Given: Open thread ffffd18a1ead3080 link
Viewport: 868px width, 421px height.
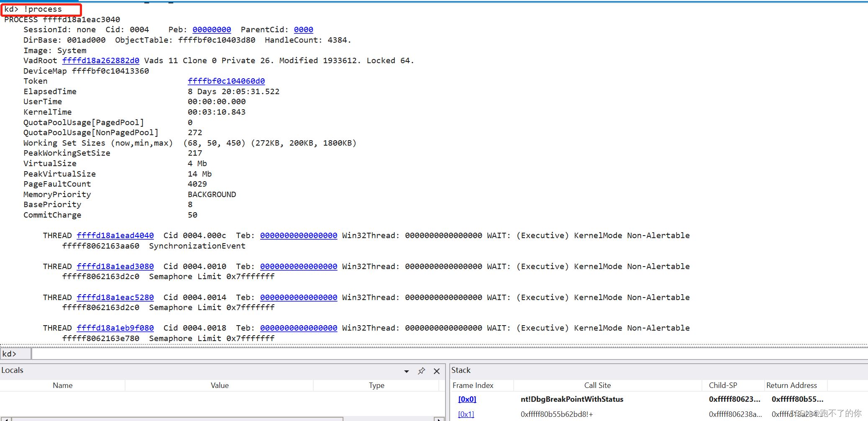Looking at the screenshot, I should (x=115, y=267).
